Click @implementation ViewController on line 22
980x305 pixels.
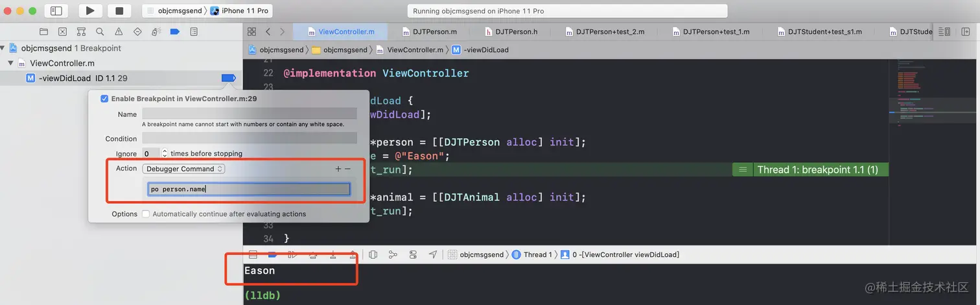(x=376, y=73)
